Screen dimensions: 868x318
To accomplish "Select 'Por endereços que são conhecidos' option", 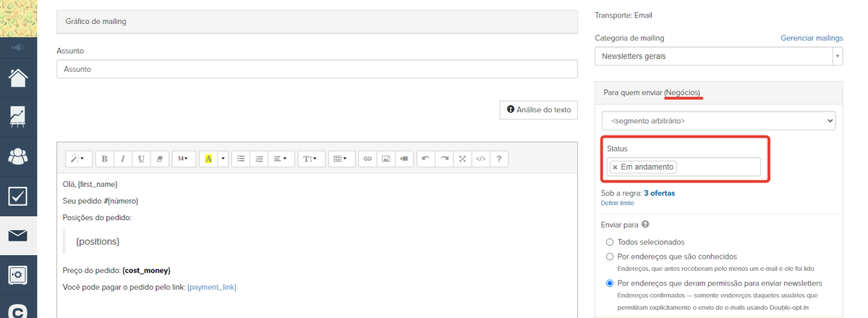I will tap(610, 256).
